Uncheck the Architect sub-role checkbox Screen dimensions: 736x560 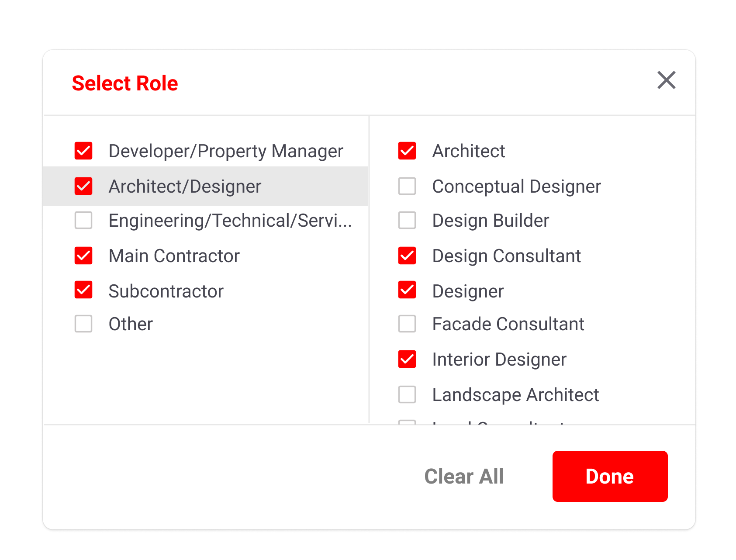(x=407, y=151)
